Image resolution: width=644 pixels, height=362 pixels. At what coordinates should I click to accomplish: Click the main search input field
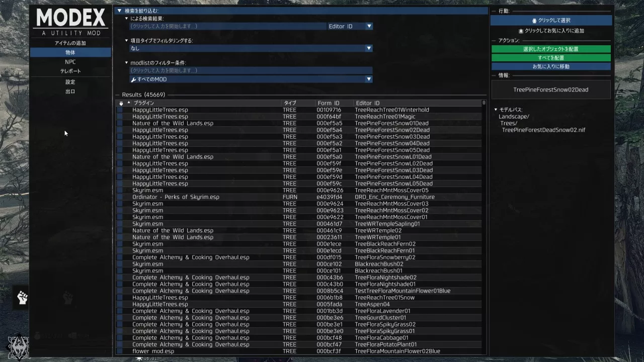coord(228,26)
